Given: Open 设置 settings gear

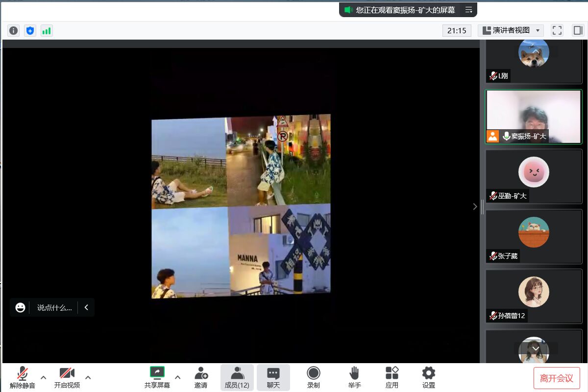Looking at the screenshot, I should click(428, 377).
